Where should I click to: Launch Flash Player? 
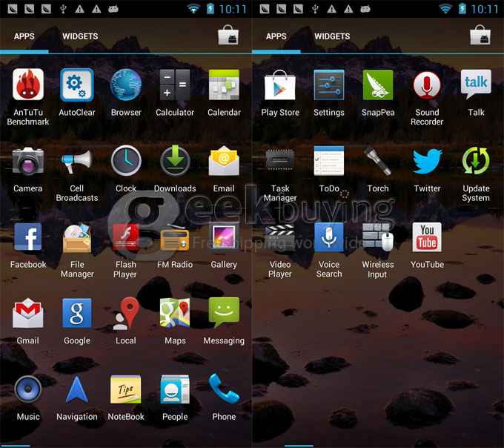[x=126, y=237]
